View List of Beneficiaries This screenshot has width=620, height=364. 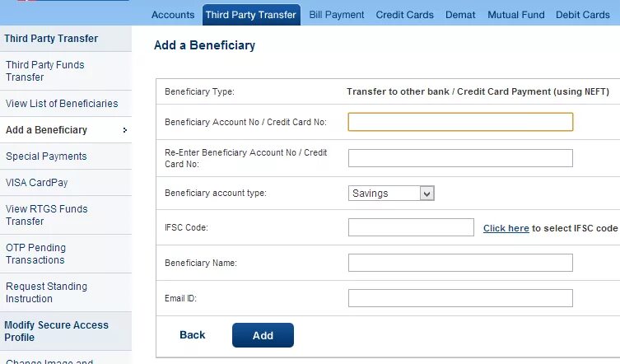(62, 104)
